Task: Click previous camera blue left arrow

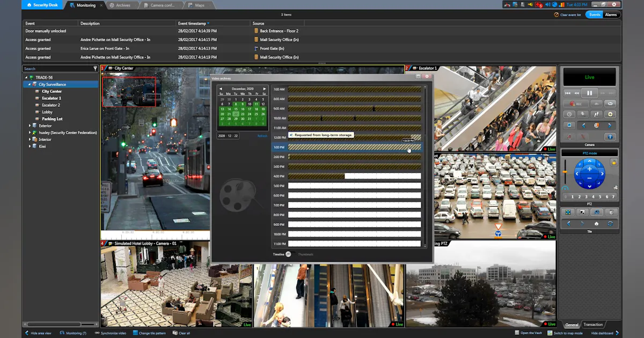Action: coord(584,125)
